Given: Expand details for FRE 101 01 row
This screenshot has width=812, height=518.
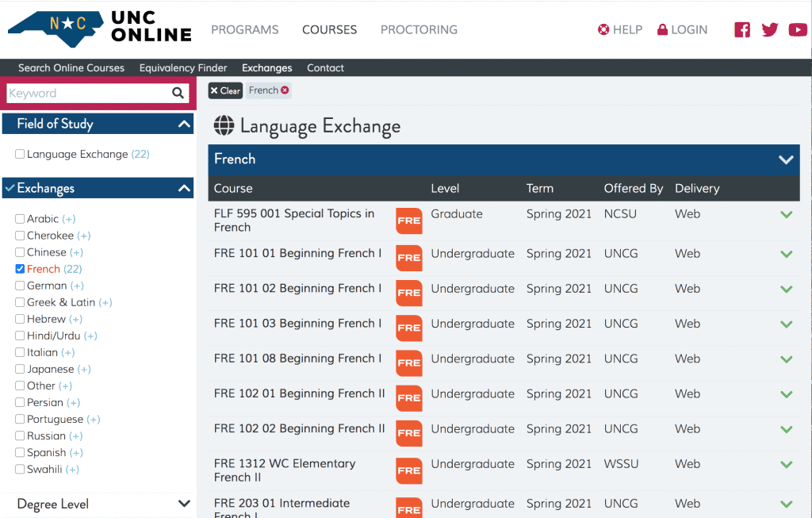Looking at the screenshot, I should [787, 254].
